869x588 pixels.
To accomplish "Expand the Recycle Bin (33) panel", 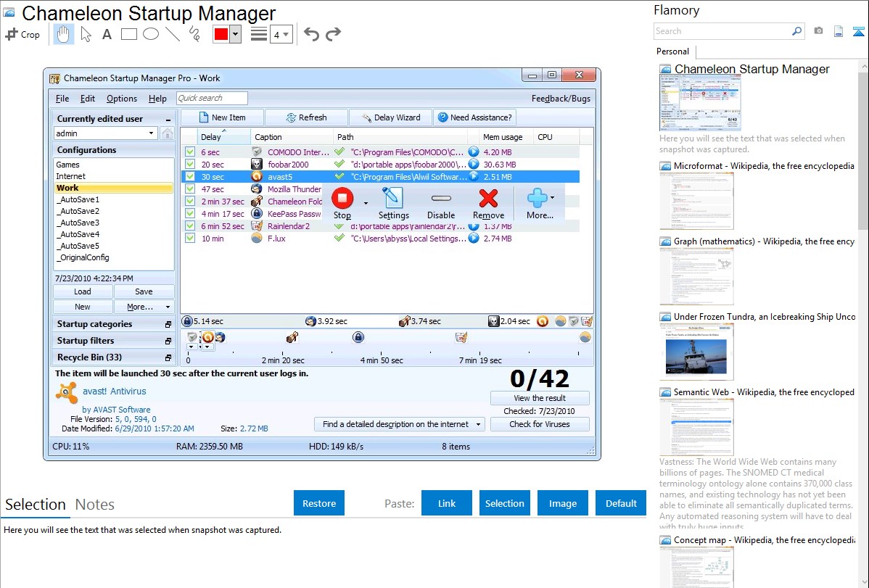I will (168, 357).
